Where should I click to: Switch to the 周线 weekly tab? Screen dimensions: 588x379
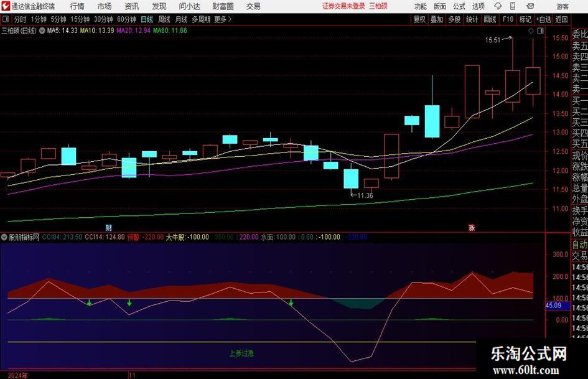click(x=164, y=19)
